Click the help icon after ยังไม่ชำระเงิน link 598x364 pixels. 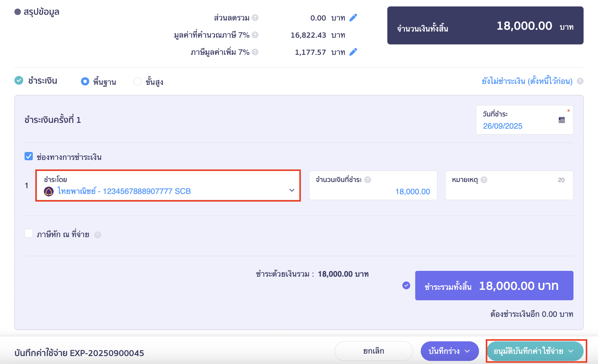tap(581, 81)
